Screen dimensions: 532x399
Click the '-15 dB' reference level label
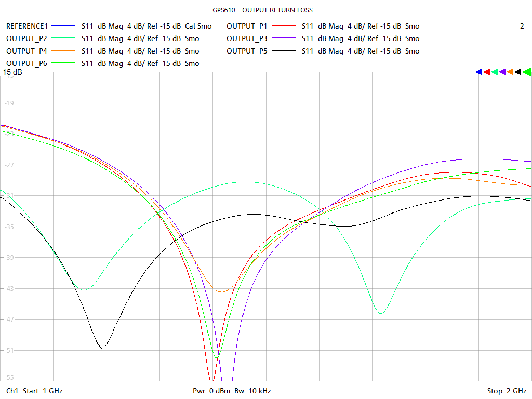pyautogui.click(x=11, y=72)
